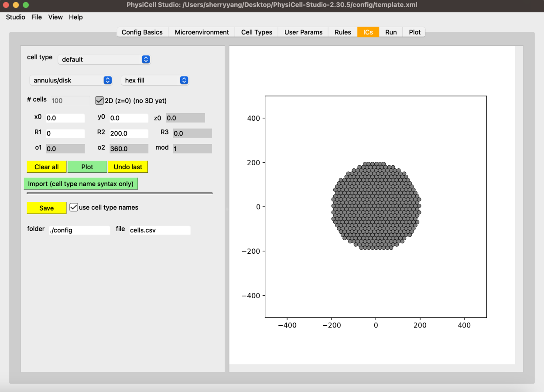544x392 pixels.
Task: Uncheck use cell type names
Action: pos(73,207)
